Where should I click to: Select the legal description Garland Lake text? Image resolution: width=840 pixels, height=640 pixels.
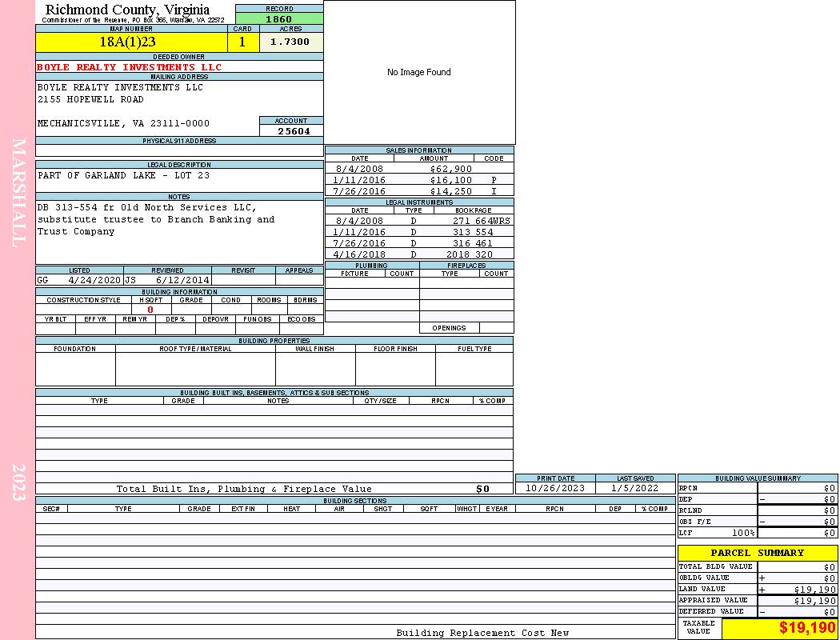pos(123,175)
